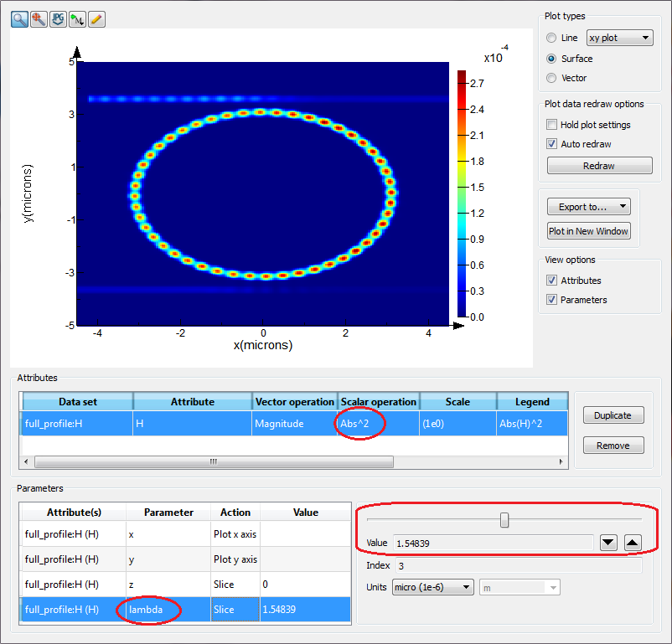The height and width of the screenshot is (644, 672).
Task: Click the Scalar operation column header
Action: (x=379, y=401)
